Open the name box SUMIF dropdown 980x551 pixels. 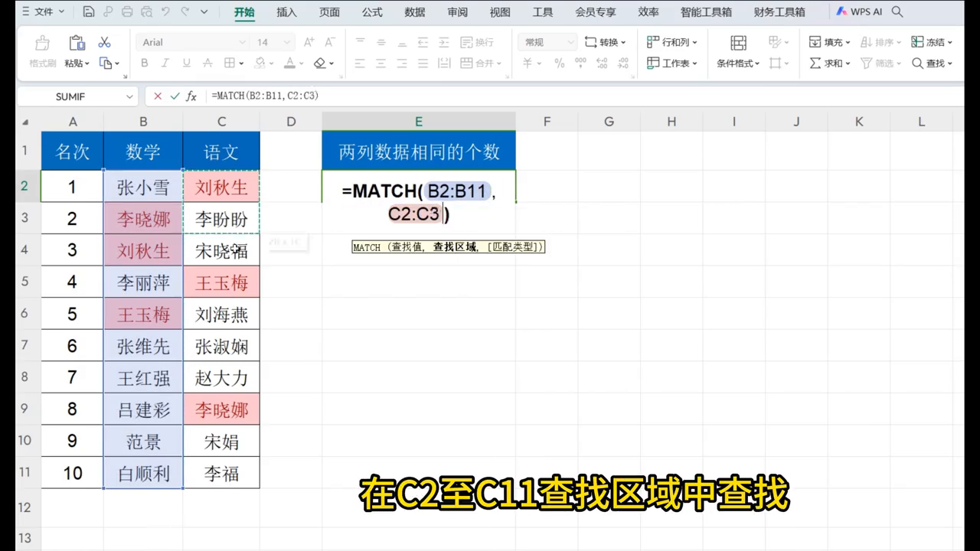[x=129, y=97]
